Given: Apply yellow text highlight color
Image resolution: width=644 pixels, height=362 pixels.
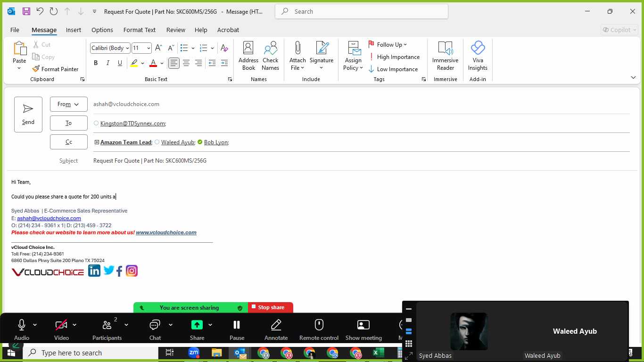Looking at the screenshot, I should click(134, 63).
